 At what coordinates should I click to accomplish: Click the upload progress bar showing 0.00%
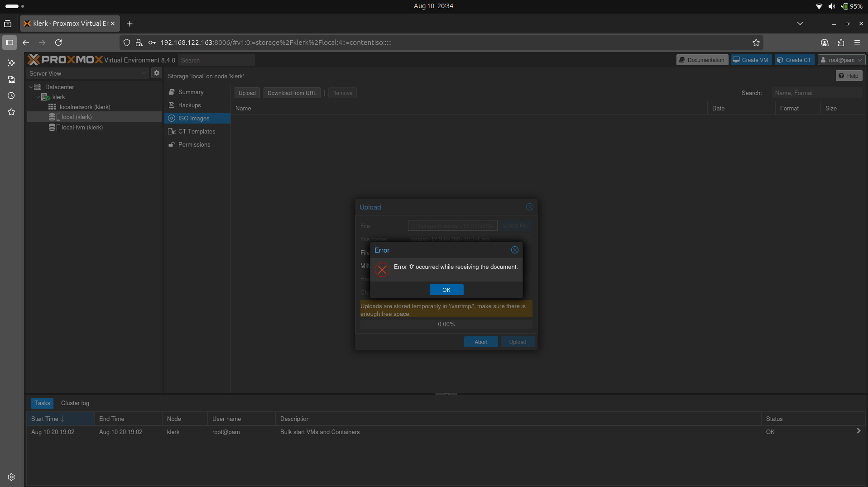(x=446, y=324)
